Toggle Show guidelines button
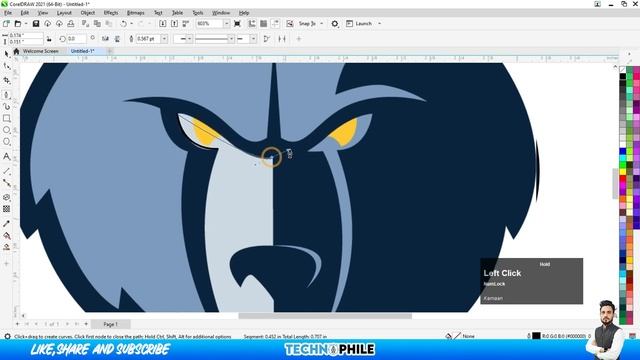 tap(276, 24)
